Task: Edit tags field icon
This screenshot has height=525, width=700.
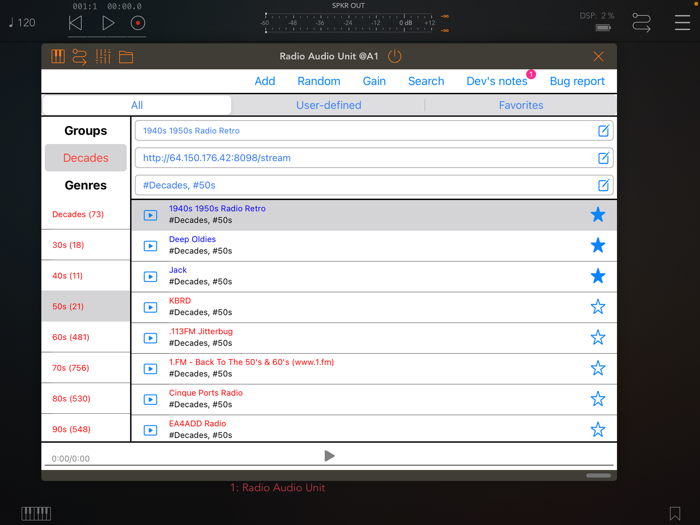Action: click(603, 185)
